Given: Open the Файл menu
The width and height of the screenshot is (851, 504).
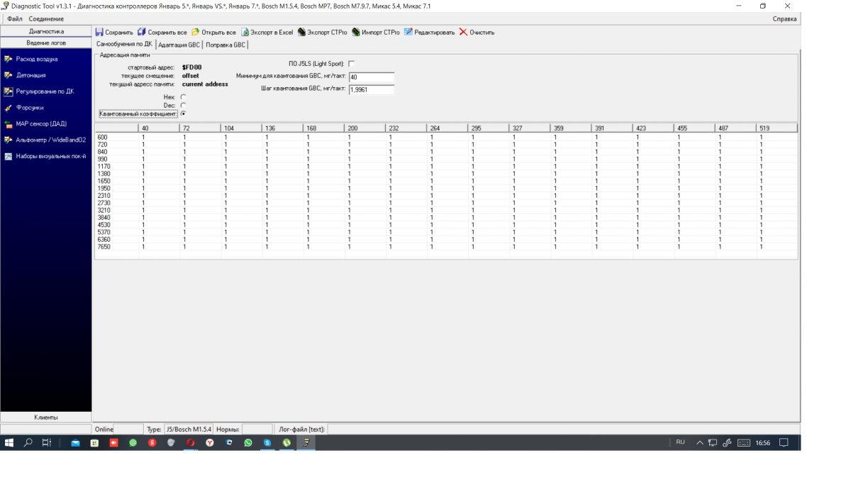Looking at the screenshot, I should point(14,18).
